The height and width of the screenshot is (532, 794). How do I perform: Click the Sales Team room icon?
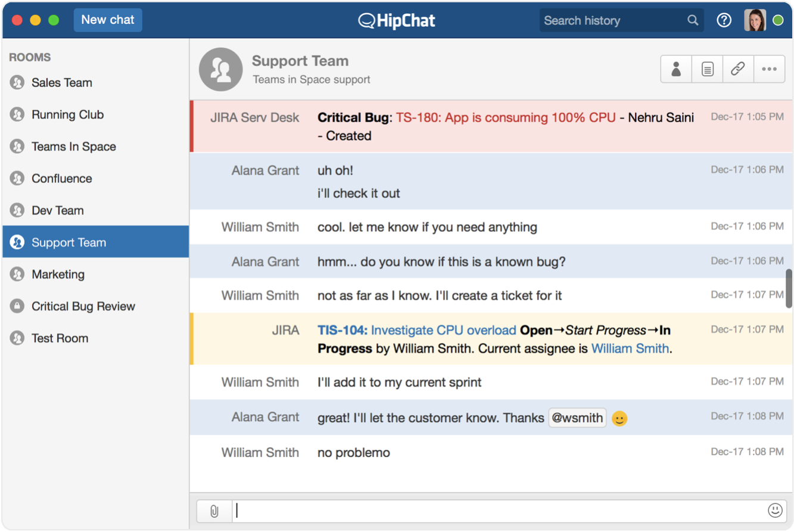[17, 83]
